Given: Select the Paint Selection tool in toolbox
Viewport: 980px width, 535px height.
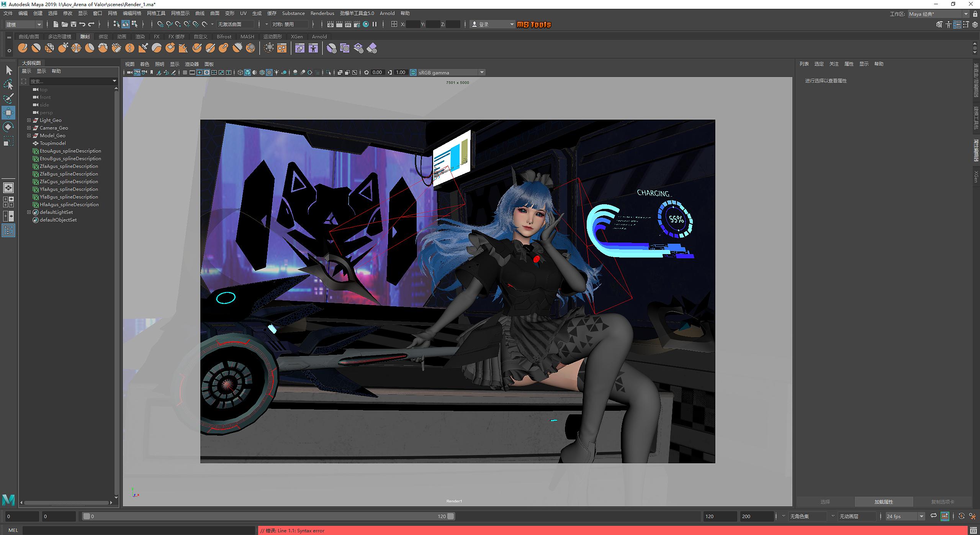Looking at the screenshot, I should point(9,98).
